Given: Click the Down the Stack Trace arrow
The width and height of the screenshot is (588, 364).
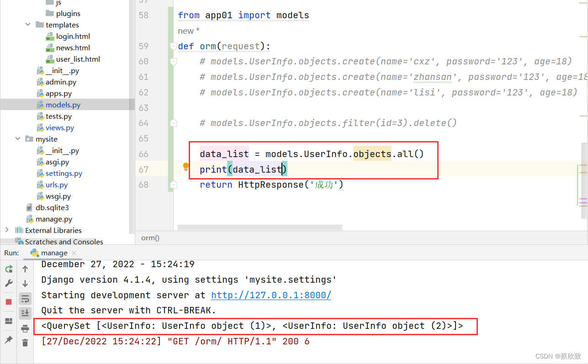Looking at the screenshot, I should coord(25,284).
